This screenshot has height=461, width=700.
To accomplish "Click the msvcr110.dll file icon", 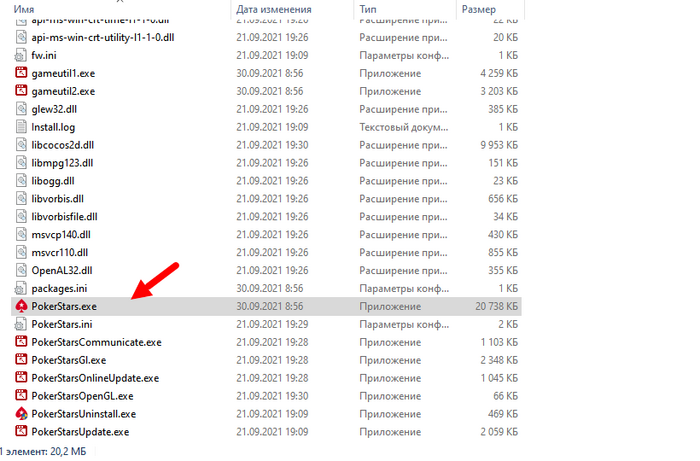I will click(x=21, y=252).
